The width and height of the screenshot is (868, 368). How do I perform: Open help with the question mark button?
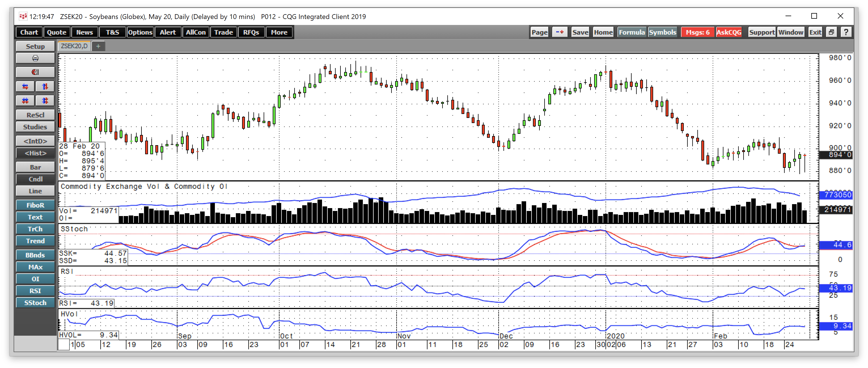click(x=846, y=32)
